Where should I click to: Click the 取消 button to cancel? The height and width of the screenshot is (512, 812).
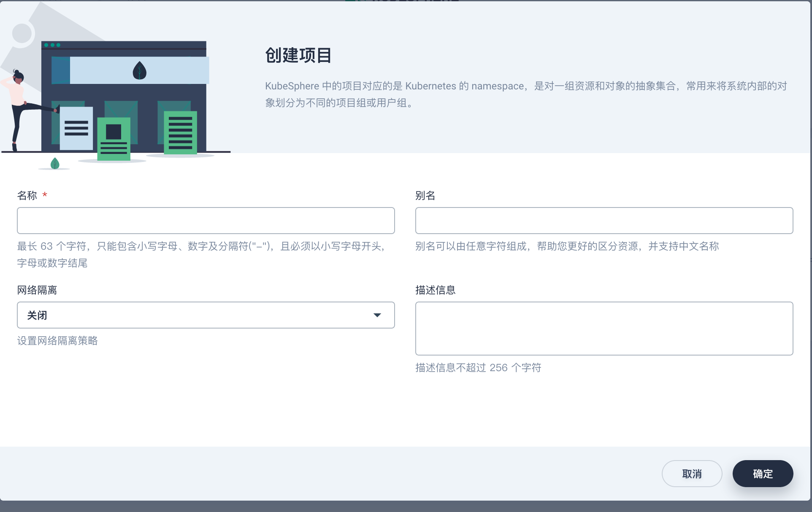(692, 474)
